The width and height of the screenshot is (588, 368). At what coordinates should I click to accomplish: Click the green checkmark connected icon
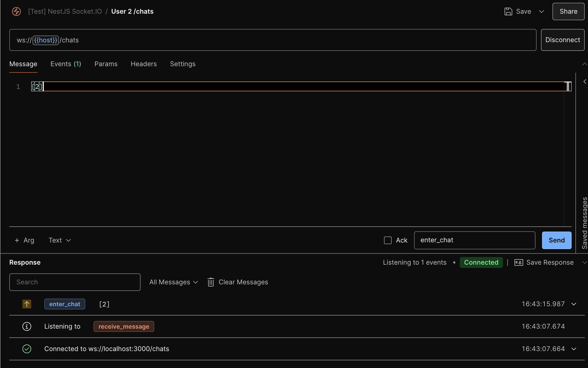coord(27,349)
